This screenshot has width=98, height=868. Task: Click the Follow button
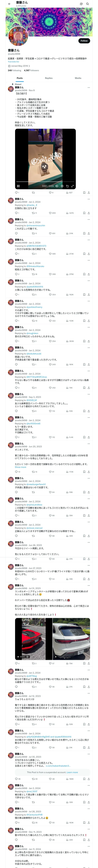pos(84,41)
